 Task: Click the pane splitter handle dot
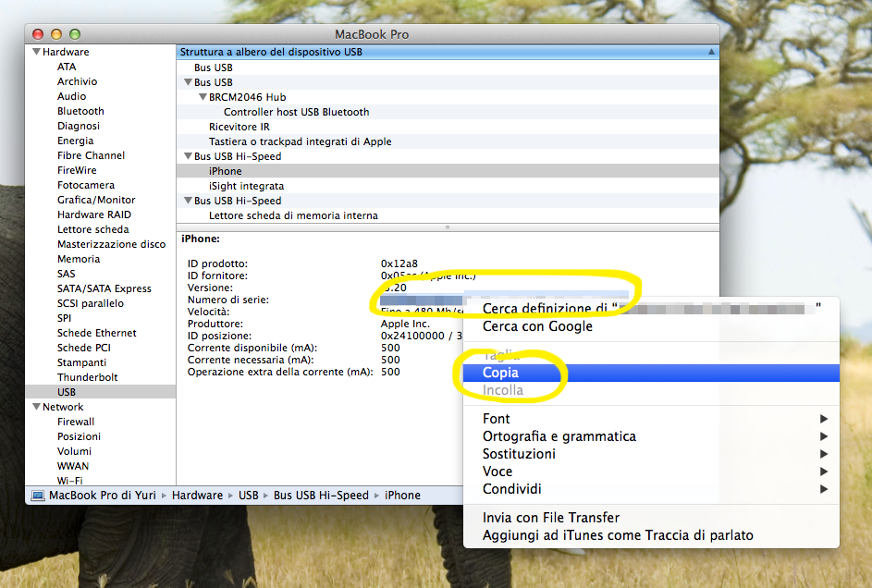448,227
